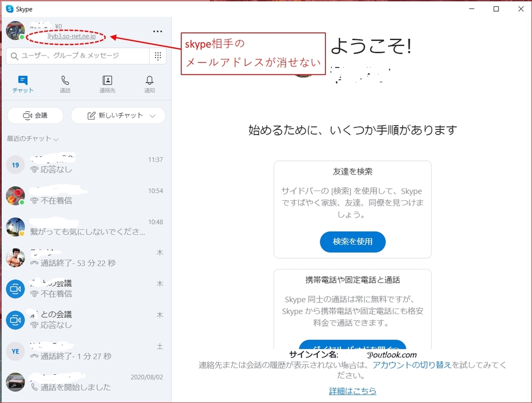Open the との会議 meeting showing 応答なし

point(85,319)
